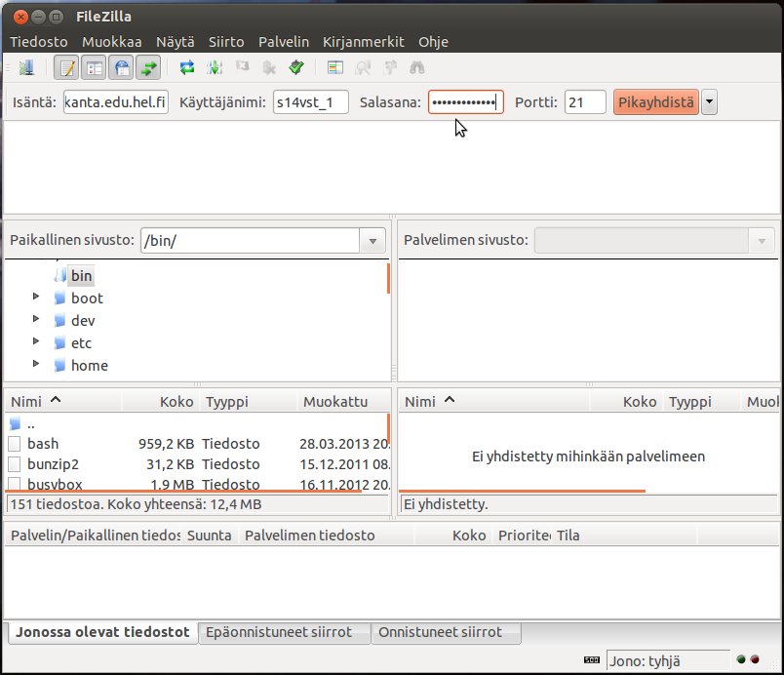Click queue Tila column header
784x675 pixels.
(x=624, y=536)
